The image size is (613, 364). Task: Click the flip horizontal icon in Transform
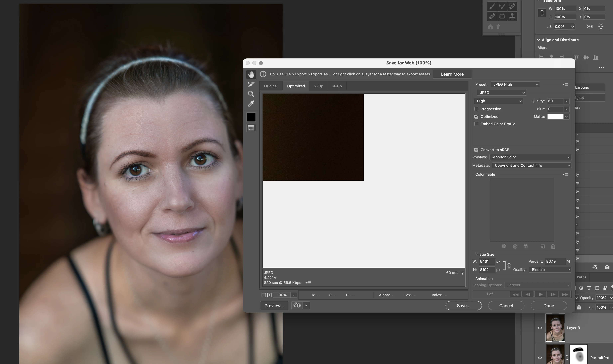(589, 27)
